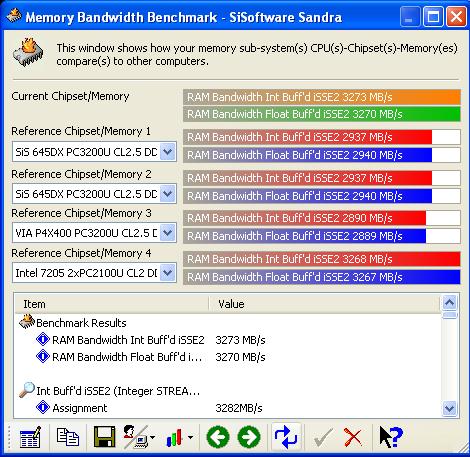Save results with the floppy disk icon
The image size is (470, 457).
pos(105,436)
